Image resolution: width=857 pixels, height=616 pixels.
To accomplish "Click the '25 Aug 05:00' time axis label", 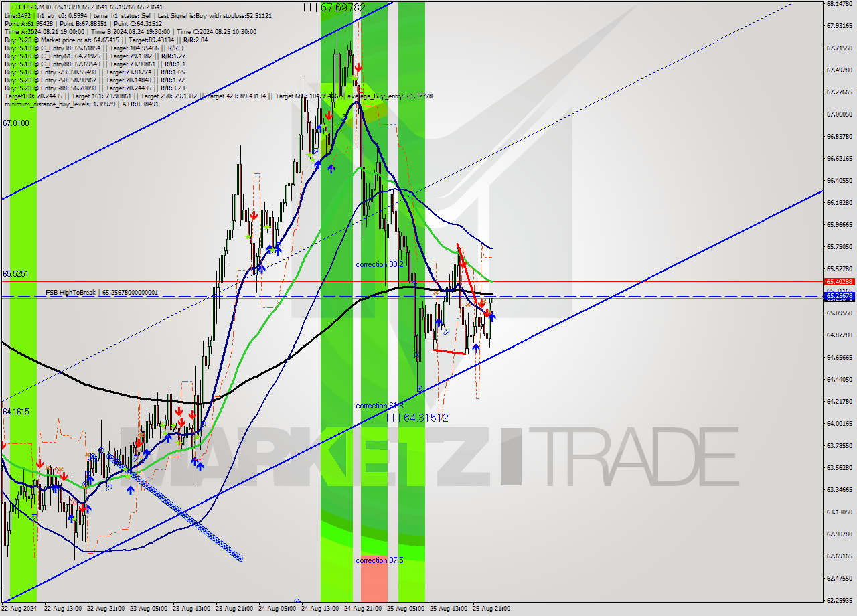I will click(405, 609).
